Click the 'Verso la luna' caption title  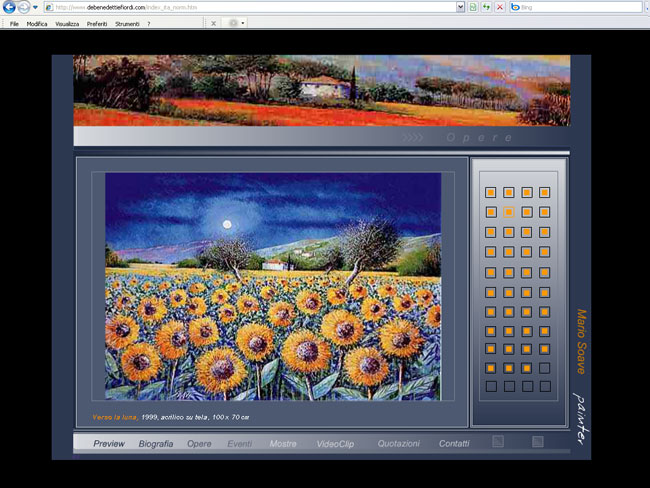coord(115,417)
